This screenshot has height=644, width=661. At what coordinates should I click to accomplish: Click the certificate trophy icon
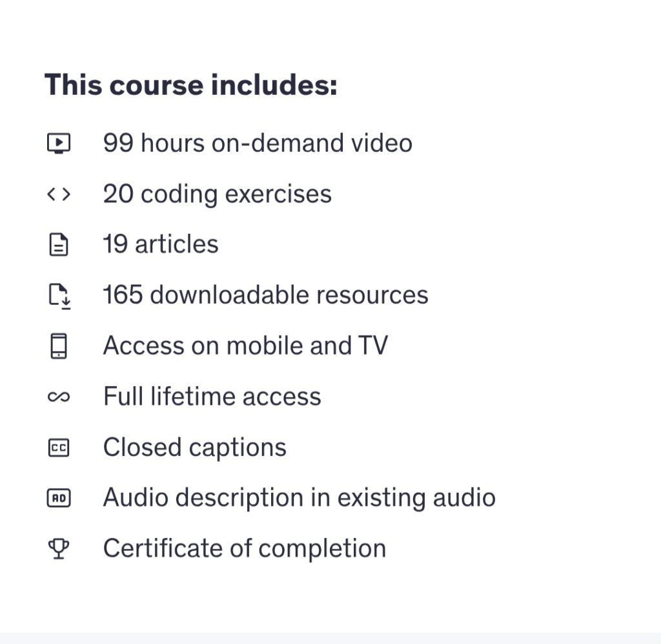[x=59, y=549]
